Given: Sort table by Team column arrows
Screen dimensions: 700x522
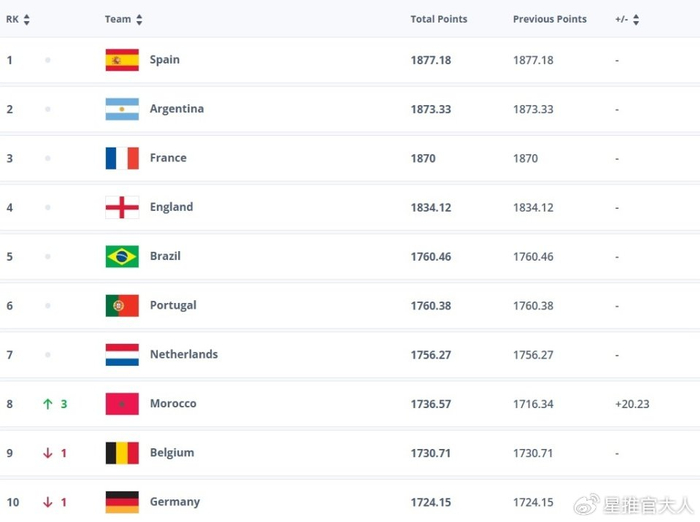Looking at the screenshot, I should click(x=139, y=20).
